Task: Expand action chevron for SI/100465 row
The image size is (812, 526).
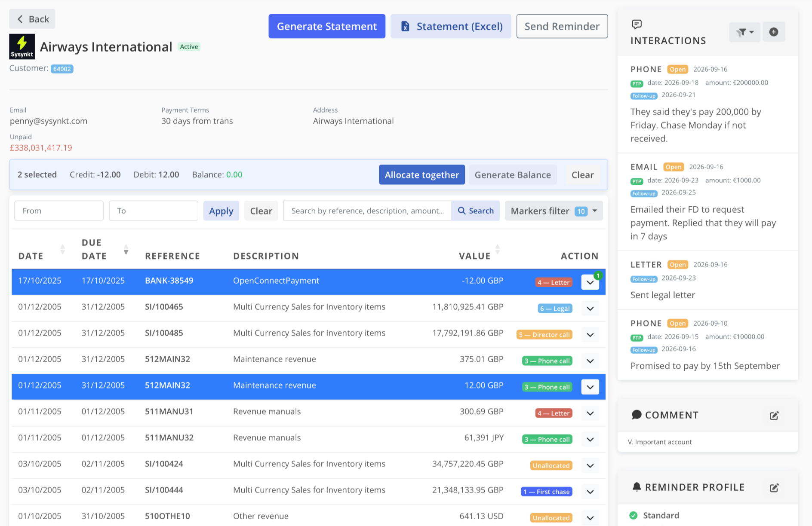Action: 590,309
